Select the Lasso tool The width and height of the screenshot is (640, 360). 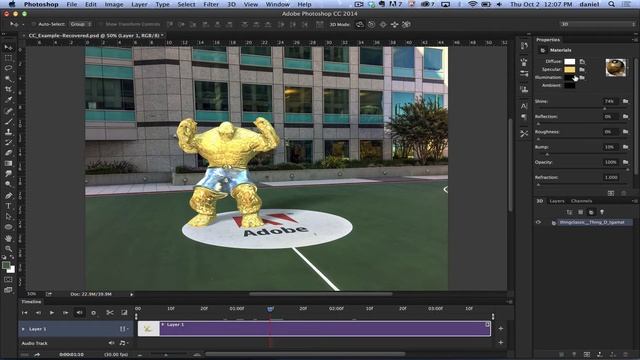pos(8,68)
